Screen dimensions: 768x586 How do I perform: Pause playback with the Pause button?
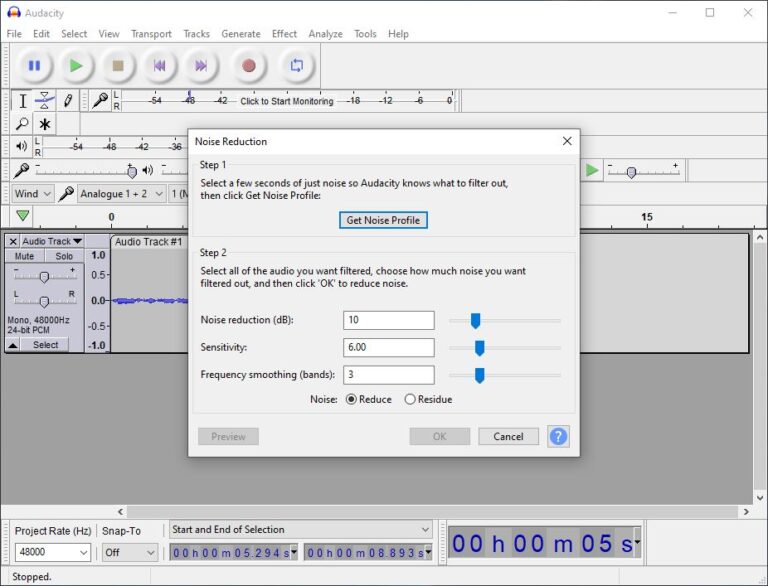coord(34,65)
